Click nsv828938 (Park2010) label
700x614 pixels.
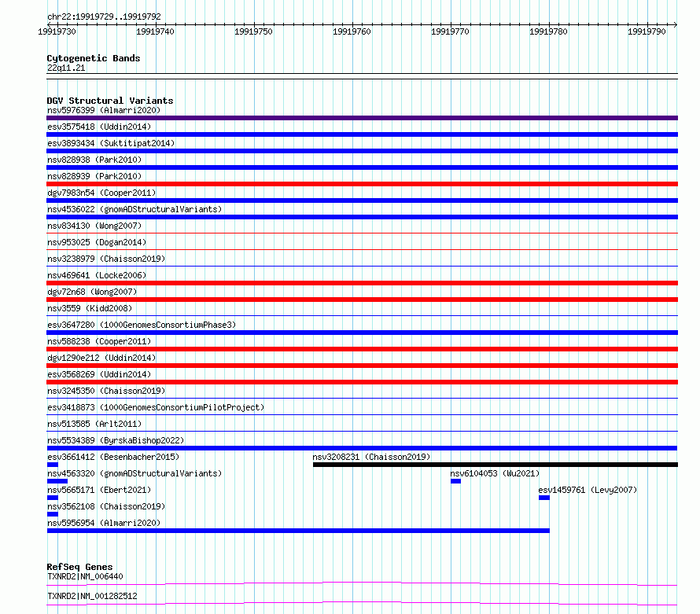click(94, 160)
